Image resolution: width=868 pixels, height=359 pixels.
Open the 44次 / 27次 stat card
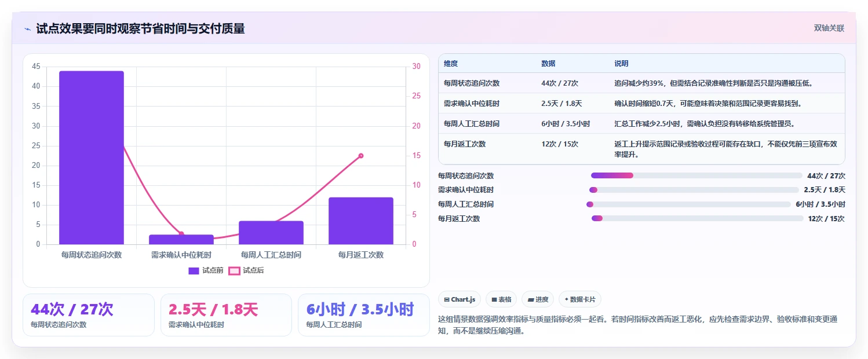89,315
